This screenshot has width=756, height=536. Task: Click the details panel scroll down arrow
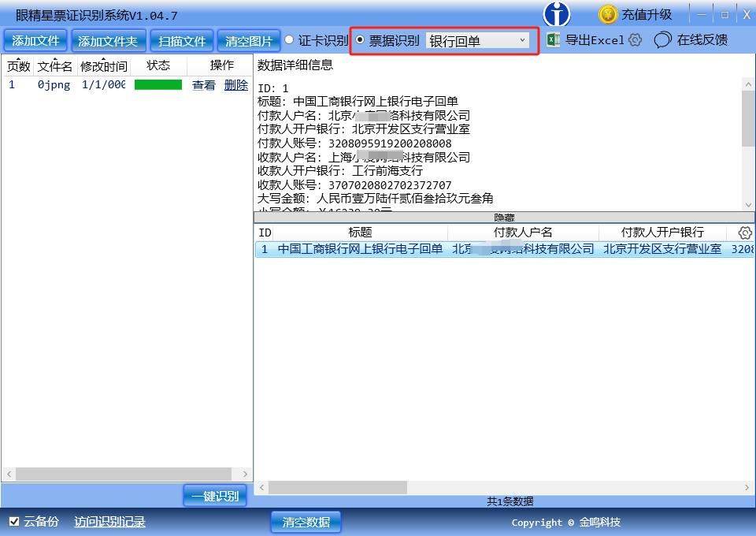tap(748, 205)
